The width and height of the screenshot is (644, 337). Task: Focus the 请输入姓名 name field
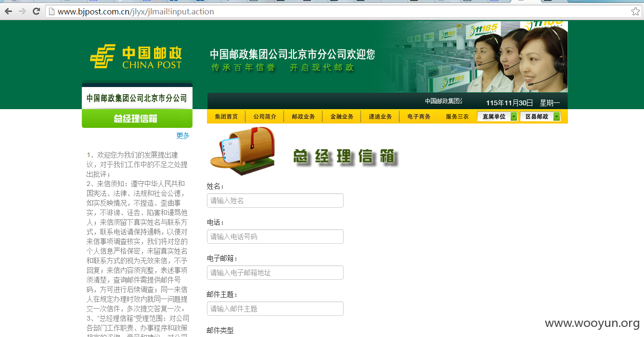[275, 200]
